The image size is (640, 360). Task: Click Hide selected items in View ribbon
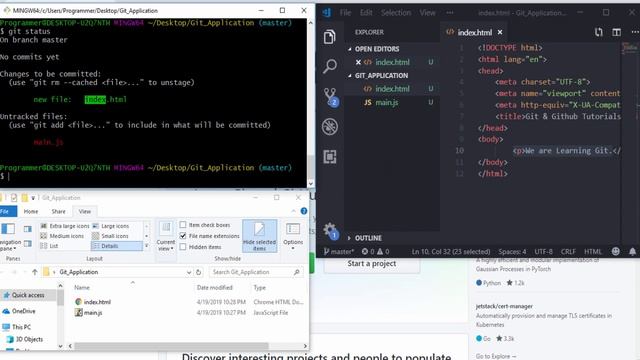(x=259, y=236)
